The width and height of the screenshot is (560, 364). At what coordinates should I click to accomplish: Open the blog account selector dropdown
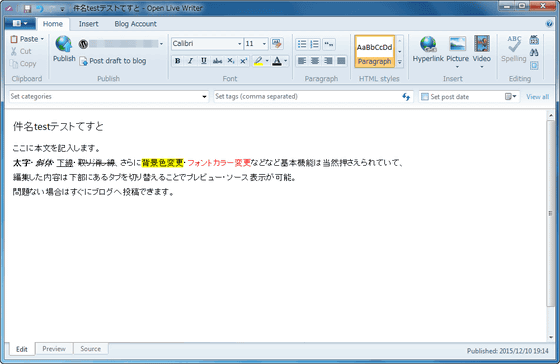click(x=161, y=44)
